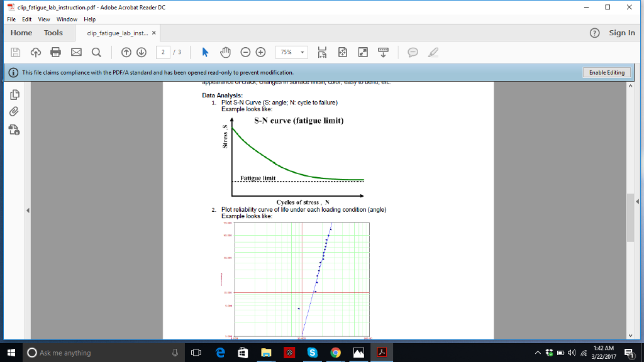The height and width of the screenshot is (362, 644).
Task: Switch to the Tools tab
Action: [53, 33]
